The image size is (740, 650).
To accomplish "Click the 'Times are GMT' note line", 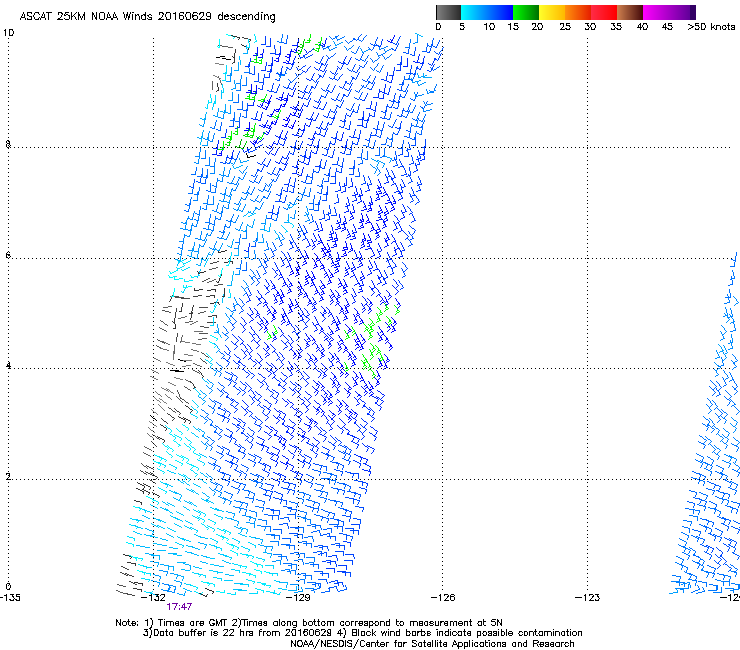I will (309, 623).
